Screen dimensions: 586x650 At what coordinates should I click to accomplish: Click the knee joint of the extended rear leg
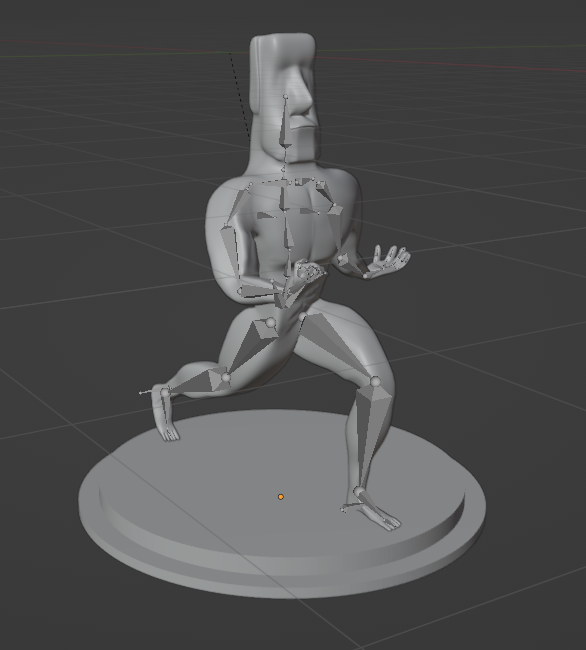[226, 377]
